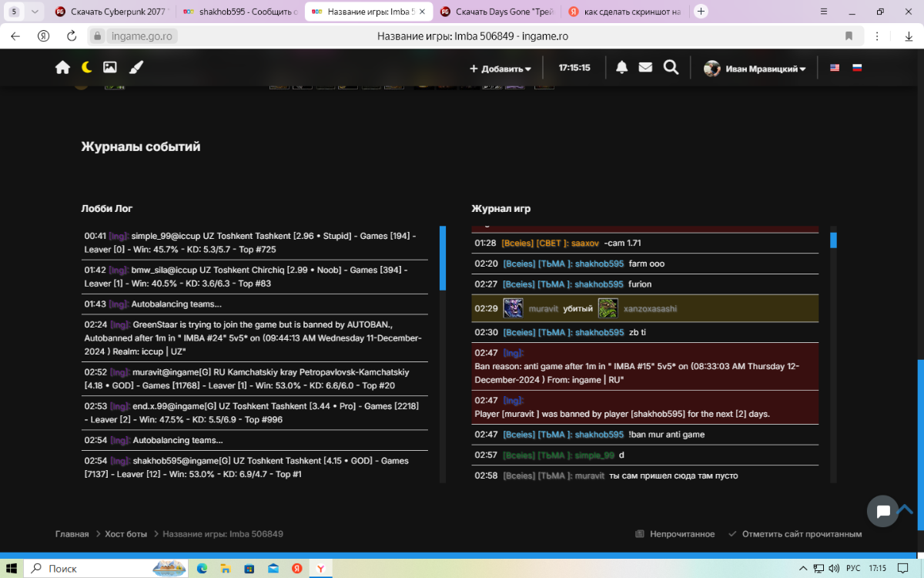Viewport: 924px width, 578px height.
Task: Open Windows taskbar search box Поиск
Action: 85,569
